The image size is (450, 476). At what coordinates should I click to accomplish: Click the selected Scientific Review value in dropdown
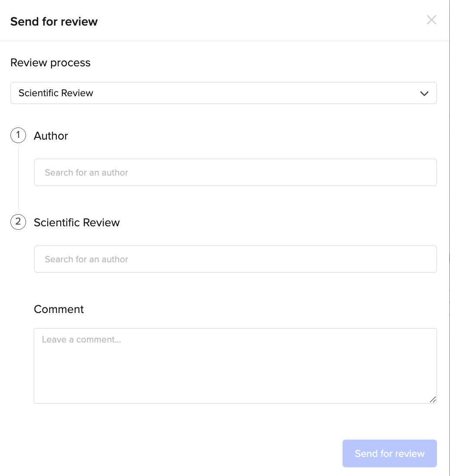56,93
